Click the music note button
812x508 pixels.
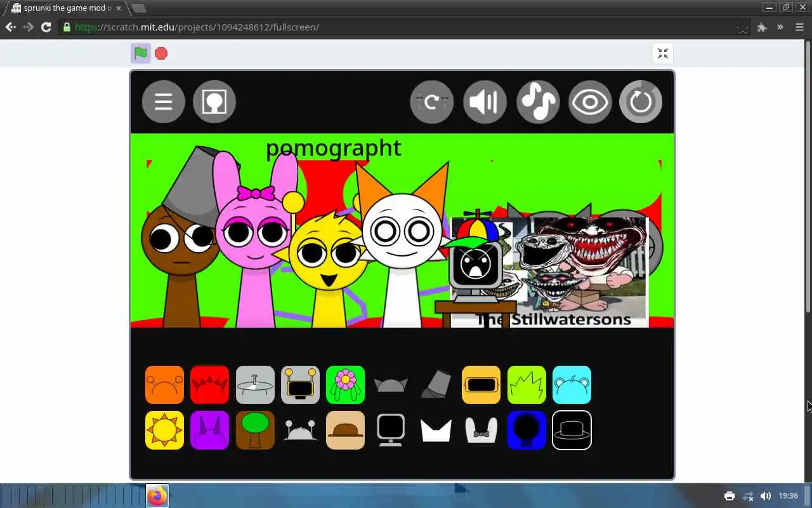tap(538, 102)
